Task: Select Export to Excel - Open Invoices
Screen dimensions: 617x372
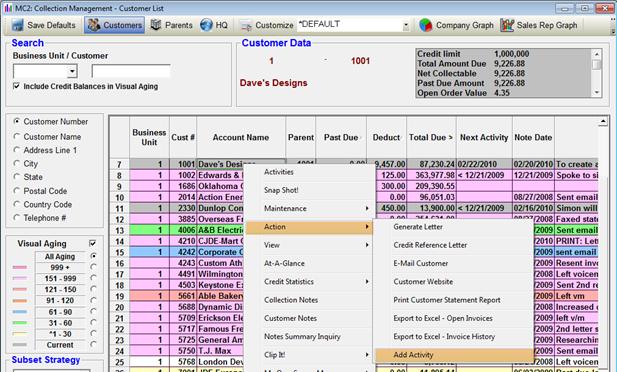Action: pyautogui.click(x=443, y=318)
